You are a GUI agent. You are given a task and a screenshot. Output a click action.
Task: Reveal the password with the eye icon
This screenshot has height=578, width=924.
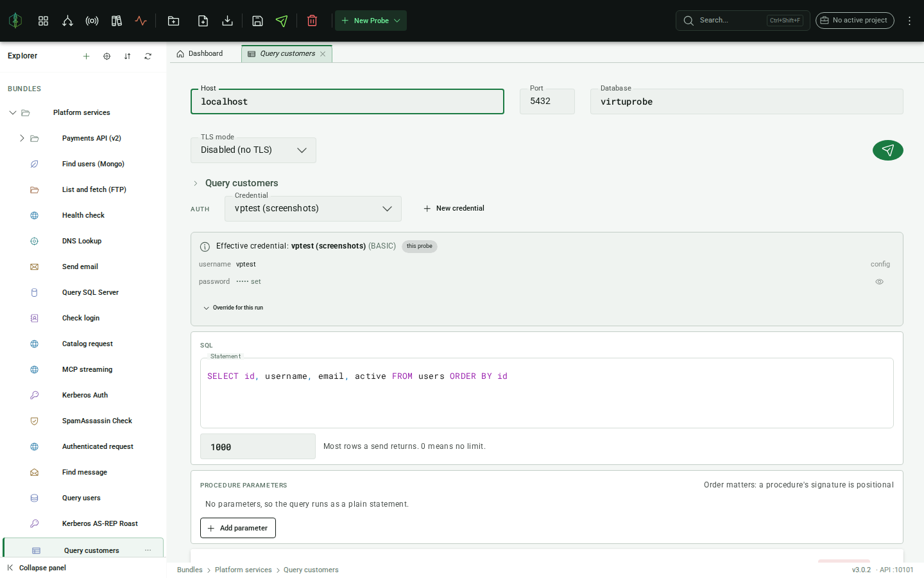879,282
